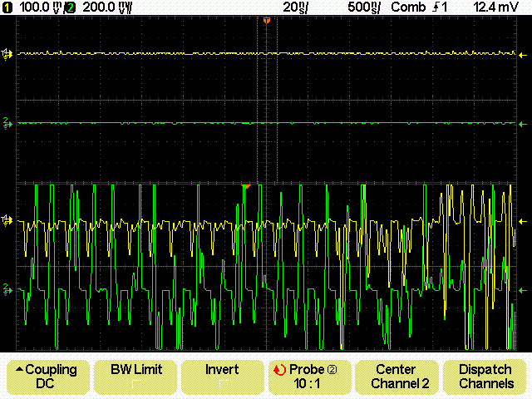The height and width of the screenshot is (399, 532).
Task: Click the channel 1 ground marker in upper window
Action: click(x=7, y=54)
